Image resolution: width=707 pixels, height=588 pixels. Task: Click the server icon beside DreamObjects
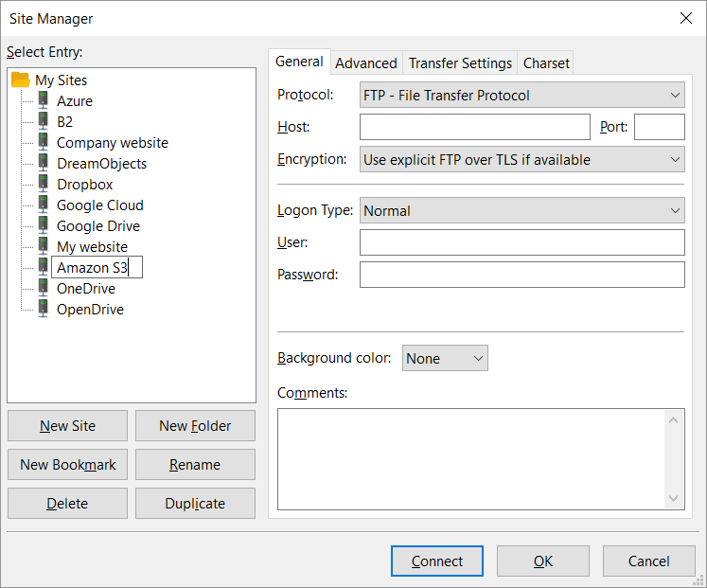pos(44,162)
